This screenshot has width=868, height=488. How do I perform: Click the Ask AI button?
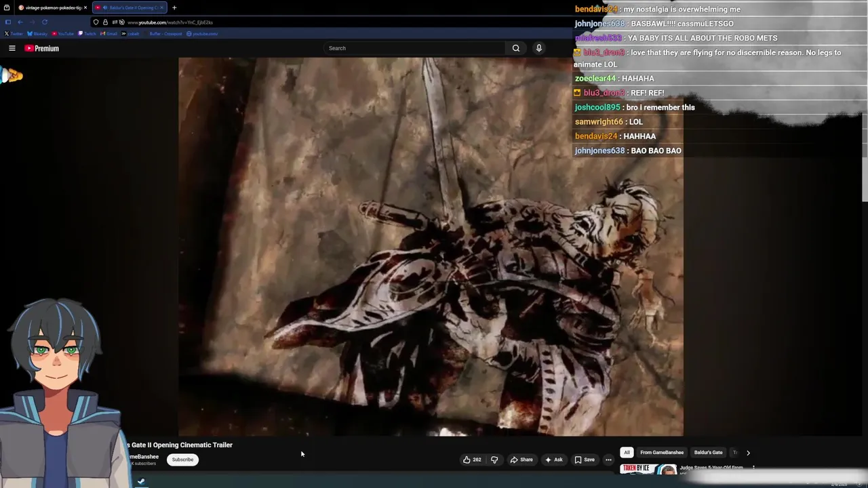pyautogui.click(x=554, y=460)
